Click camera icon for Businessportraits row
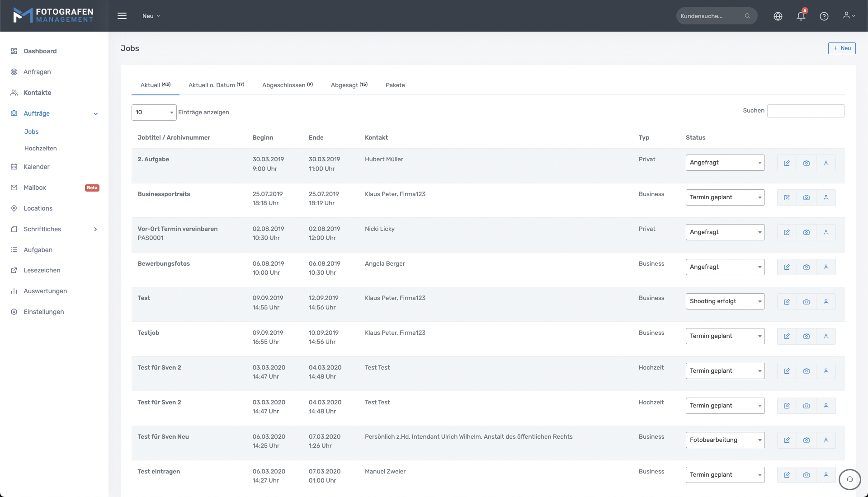The image size is (868, 497). coord(806,197)
